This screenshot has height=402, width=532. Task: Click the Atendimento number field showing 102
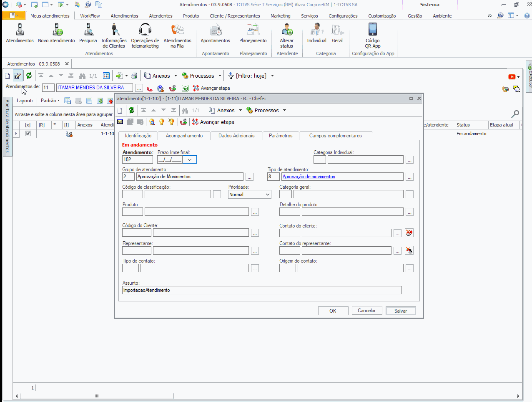(x=138, y=159)
